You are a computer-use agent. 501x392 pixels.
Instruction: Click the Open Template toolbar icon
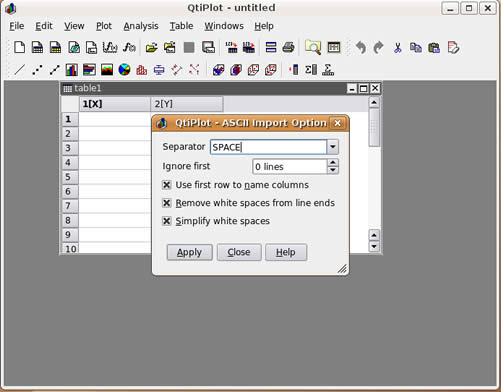tap(170, 47)
